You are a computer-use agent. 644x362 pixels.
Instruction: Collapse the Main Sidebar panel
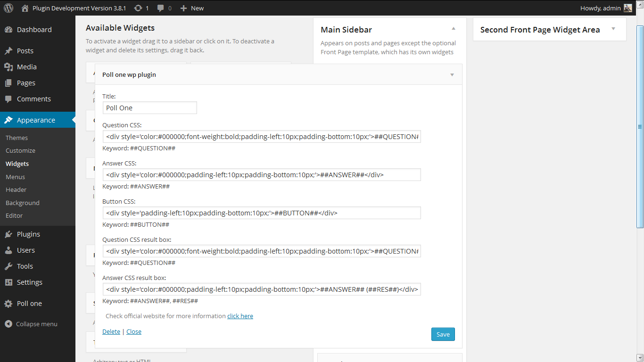(x=454, y=29)
